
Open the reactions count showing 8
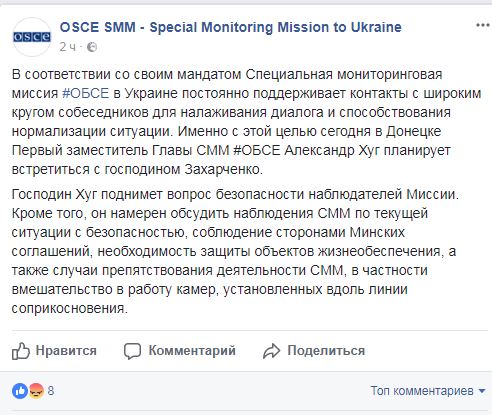[51, 391]
